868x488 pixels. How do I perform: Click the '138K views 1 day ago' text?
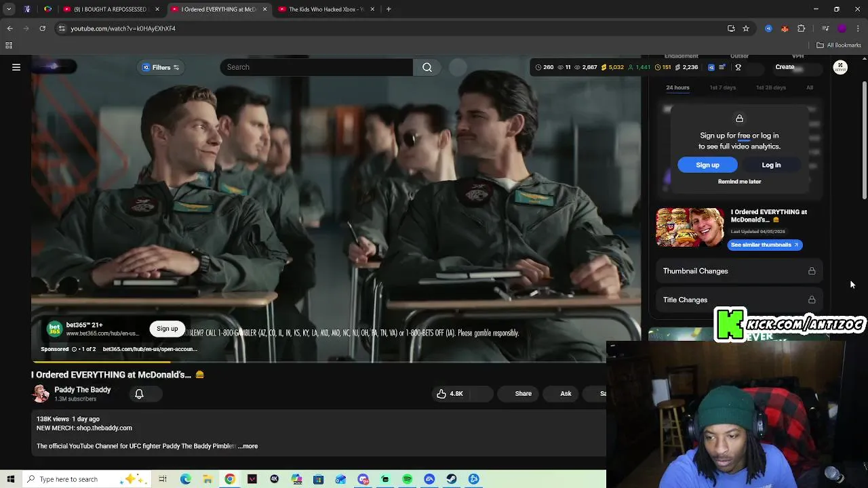tap(68, 419)
